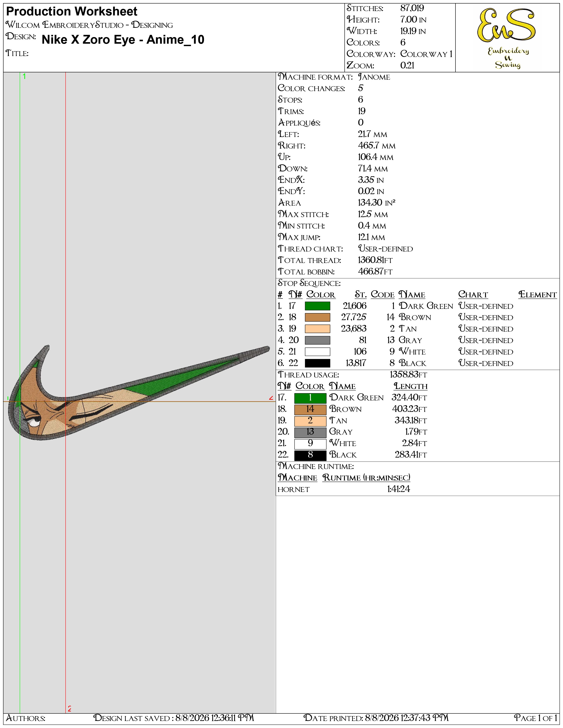Click the "Element" column header
The width and height of the screenshot is (563, 728).
pyautogui.click(x=538, y=295)
